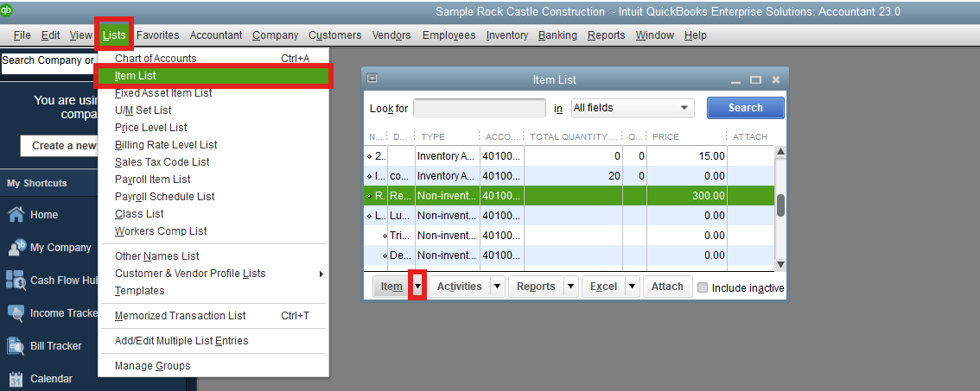
Task: Click the Home icon in My Shortcuts
Action: click(x=16, y=215)
